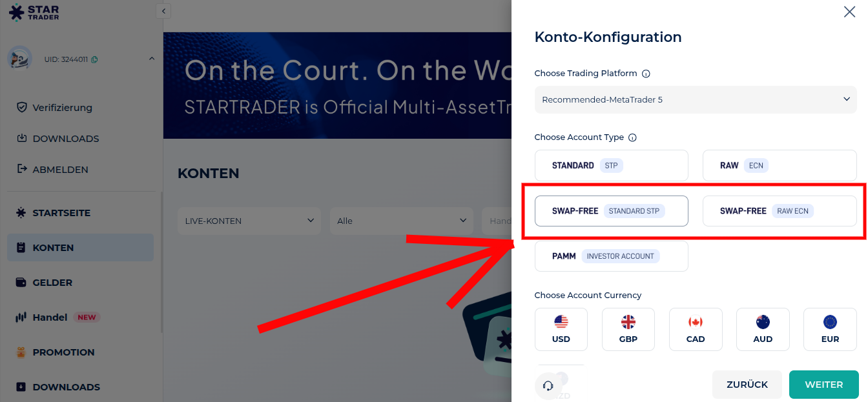This screenshot has height=402, width=868.
Task: Select the STANDARD STP account type
Action: [611, 166]
